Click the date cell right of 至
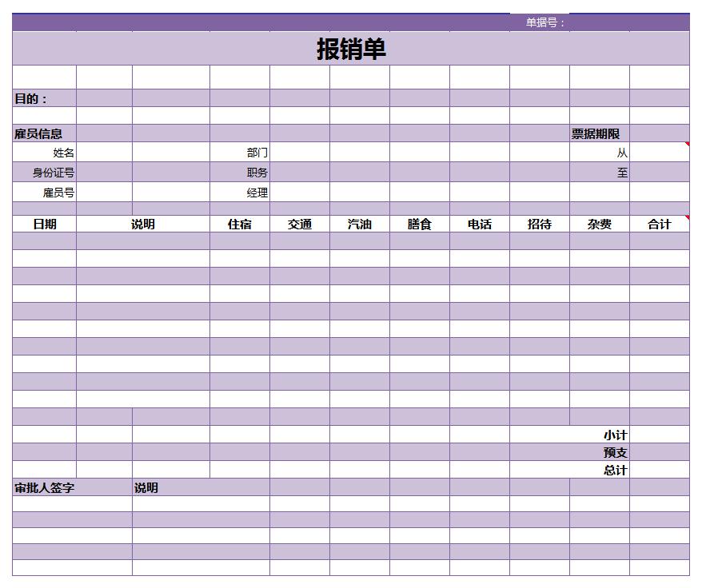Screen dimensions: 702x588 coord(659,173)
